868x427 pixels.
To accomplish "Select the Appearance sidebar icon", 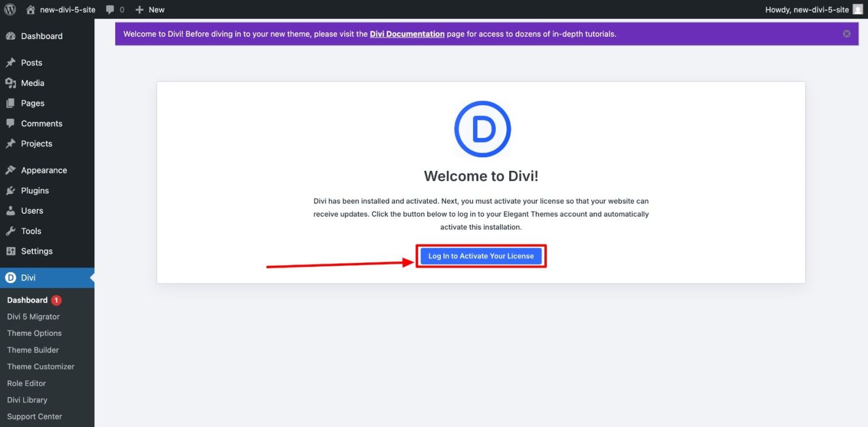I will [11, 170].
